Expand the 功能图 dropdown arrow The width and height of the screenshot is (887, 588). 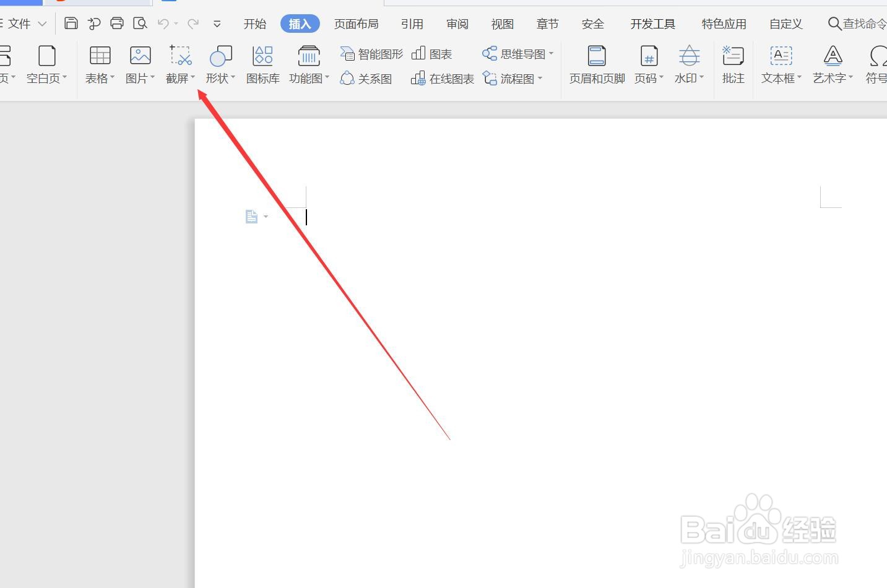[327, 78]
